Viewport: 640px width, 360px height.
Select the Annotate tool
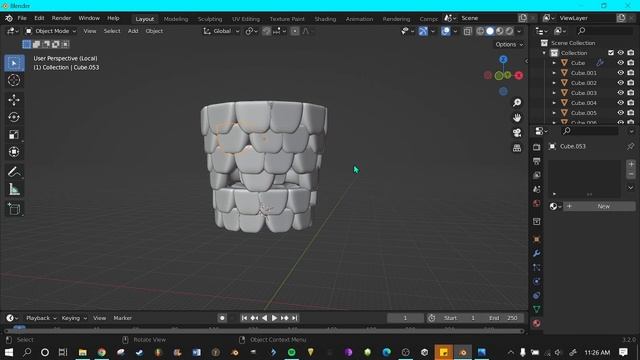point(14,172)
